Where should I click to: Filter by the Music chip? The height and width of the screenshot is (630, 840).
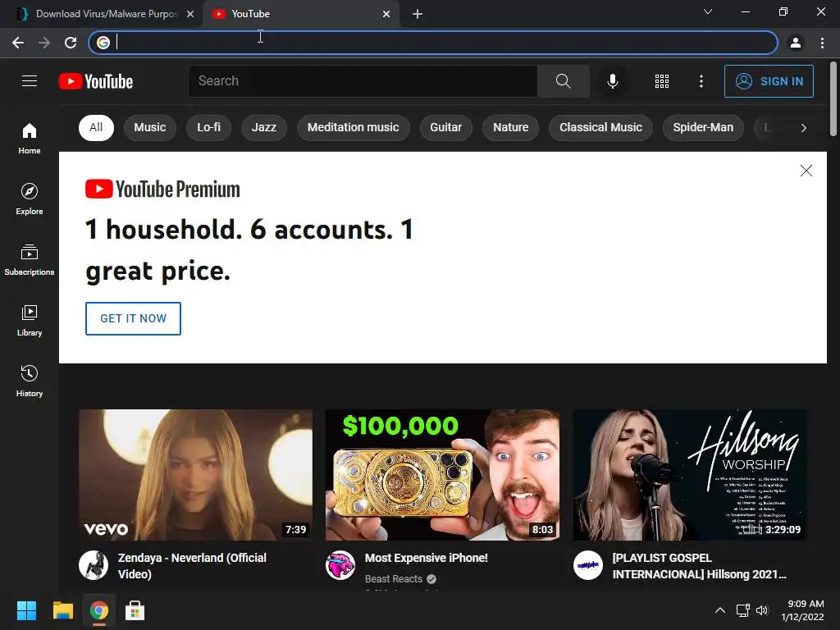click(x=150, y=127)
